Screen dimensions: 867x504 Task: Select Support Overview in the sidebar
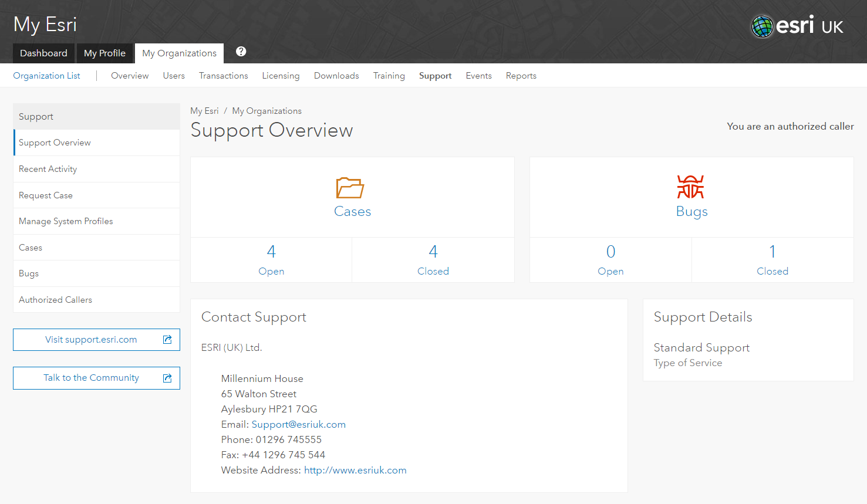tap(96, 143)
